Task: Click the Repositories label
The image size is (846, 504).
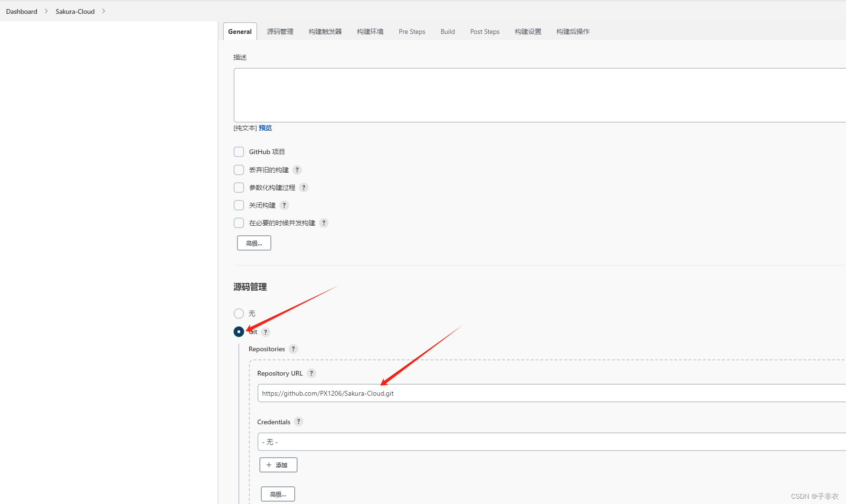Action: point(267,349)
